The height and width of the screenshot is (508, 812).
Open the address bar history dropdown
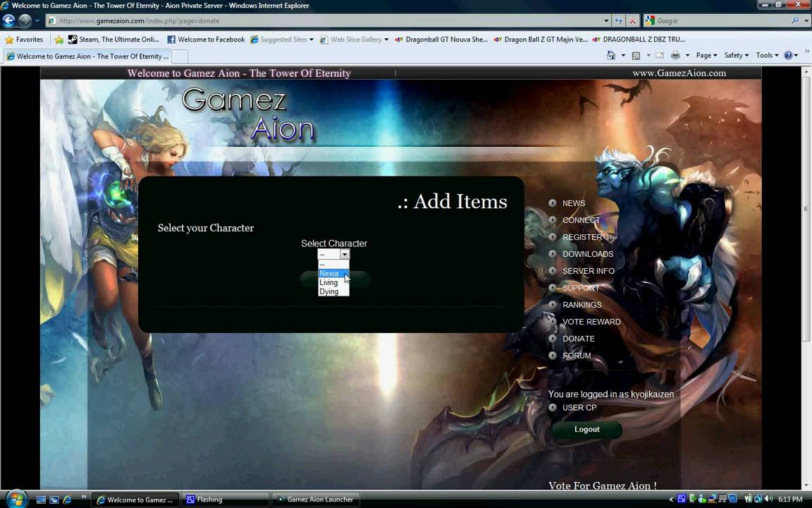click(606, 20)
